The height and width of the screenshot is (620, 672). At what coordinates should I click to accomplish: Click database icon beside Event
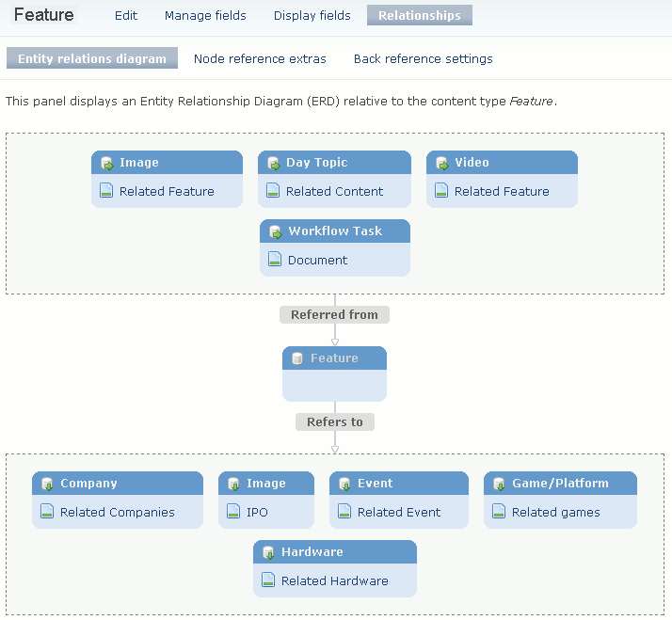point(344,484)
